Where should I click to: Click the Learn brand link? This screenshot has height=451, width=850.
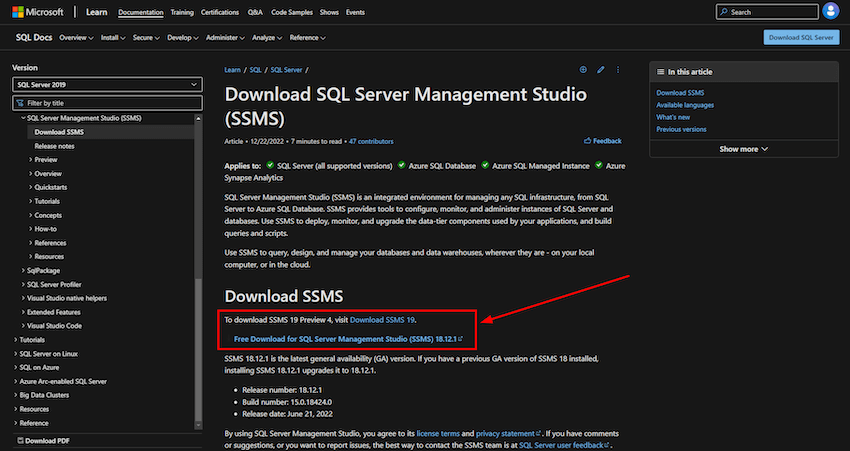[96, 12]
